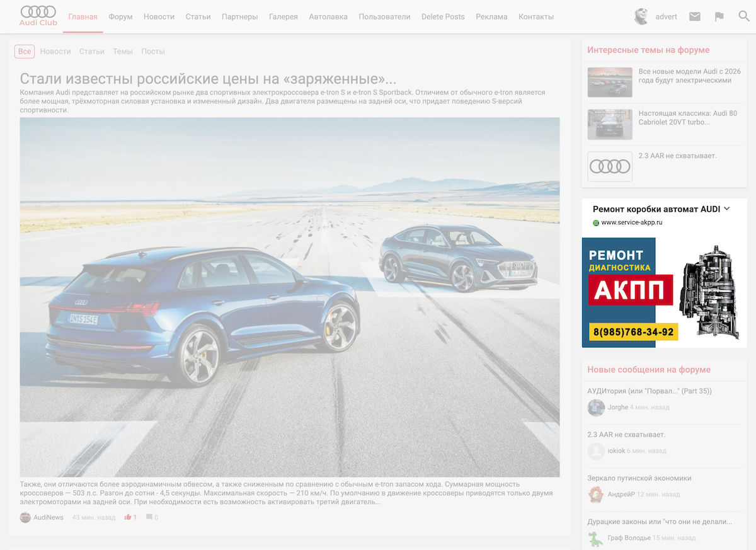Click the large e-tron article photo
Image resolution: width=756 pixels, height=550 pixels.
[290, 297]
